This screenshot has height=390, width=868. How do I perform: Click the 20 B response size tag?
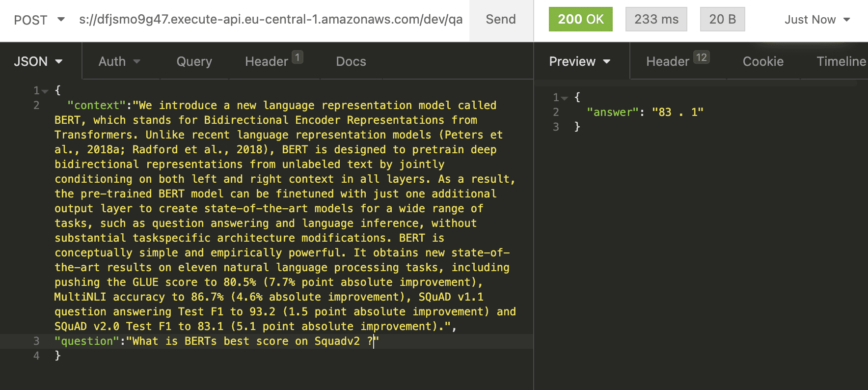[x=722, y=19]
